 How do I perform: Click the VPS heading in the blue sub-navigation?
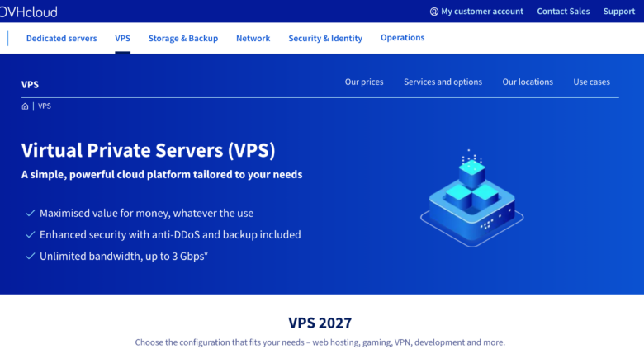(x=30, y=84)
